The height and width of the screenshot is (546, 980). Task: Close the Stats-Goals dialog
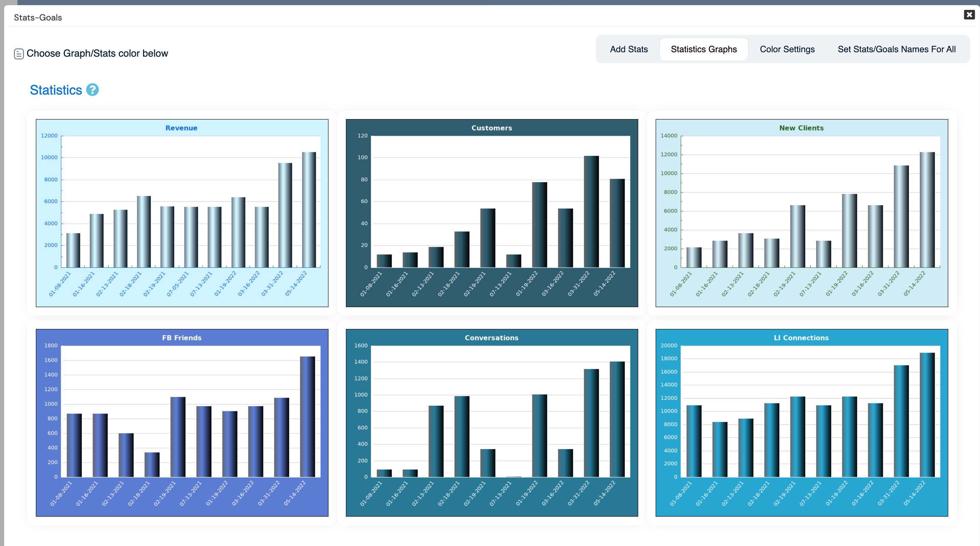(969, 15)
